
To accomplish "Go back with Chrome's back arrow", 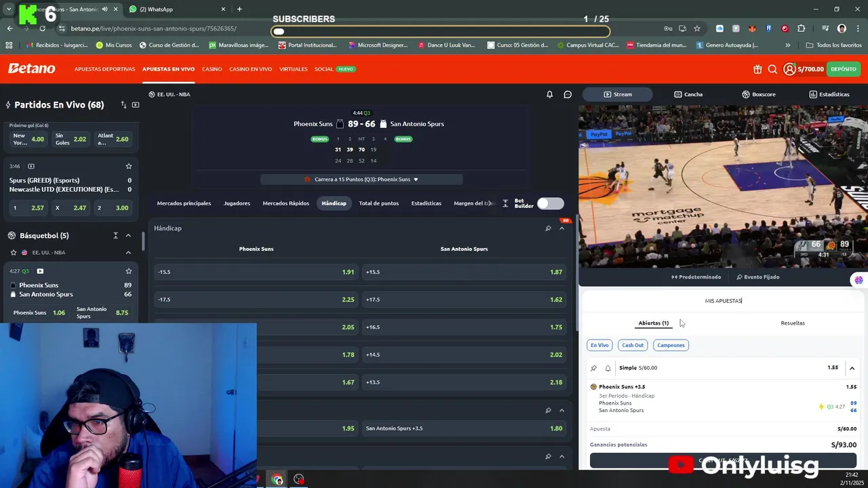I will point(9,28).
